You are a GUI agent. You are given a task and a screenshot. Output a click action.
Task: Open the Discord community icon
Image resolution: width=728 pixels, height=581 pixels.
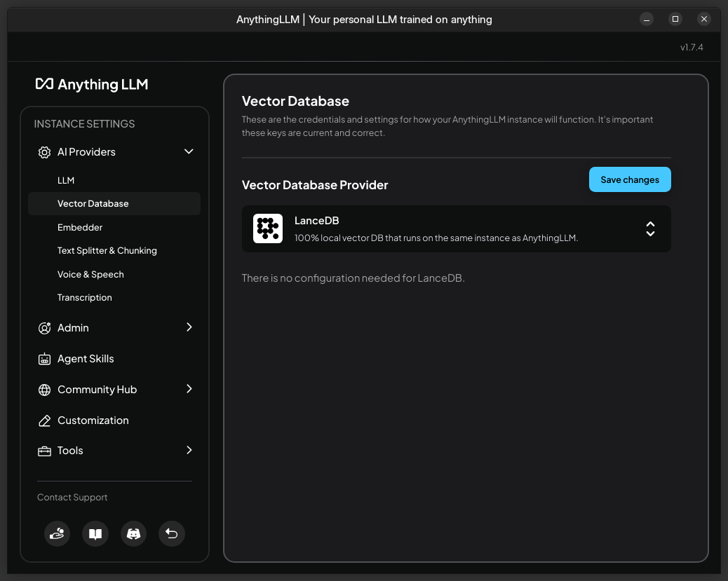click(x=133, y=534)
